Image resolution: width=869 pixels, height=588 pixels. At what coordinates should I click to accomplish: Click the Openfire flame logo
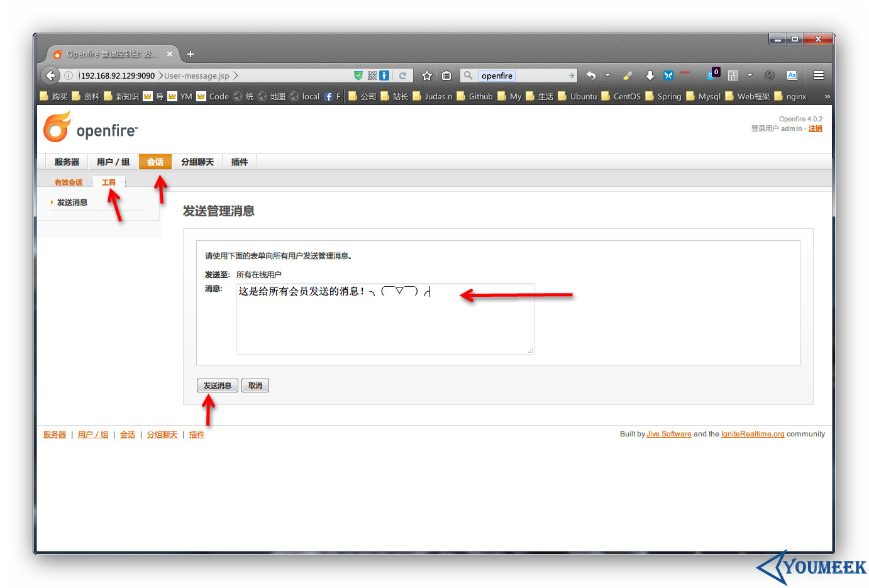57,127
